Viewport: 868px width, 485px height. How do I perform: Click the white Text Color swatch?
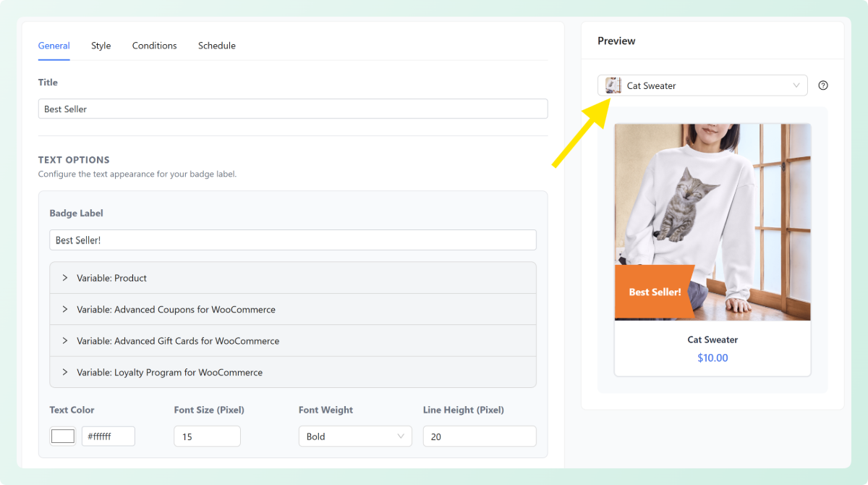(x=63, y=436)
